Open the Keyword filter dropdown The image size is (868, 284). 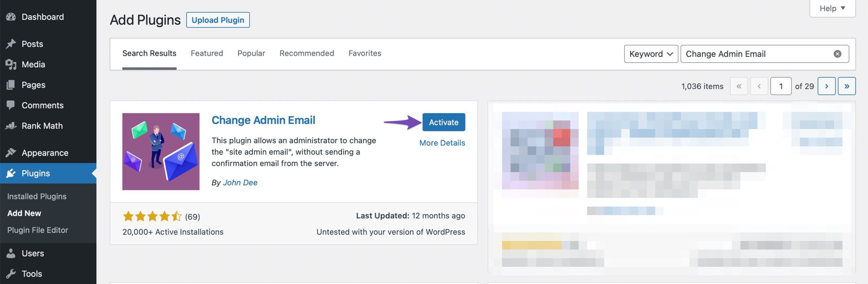pos(650,53)
